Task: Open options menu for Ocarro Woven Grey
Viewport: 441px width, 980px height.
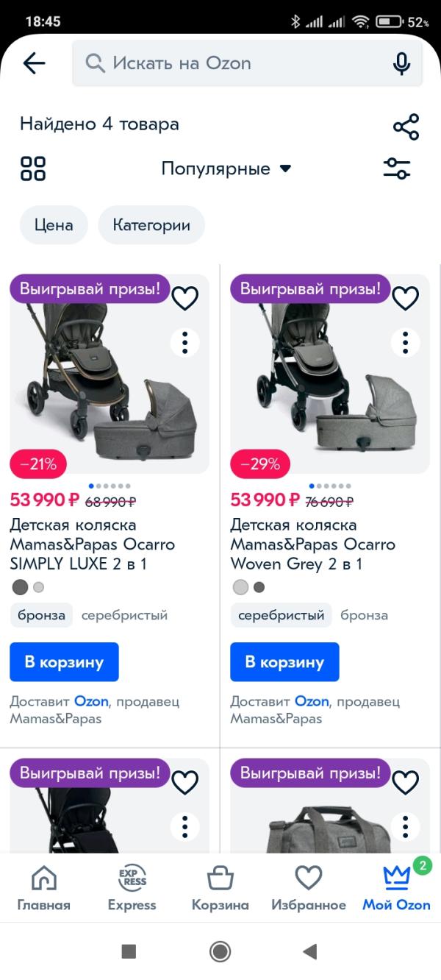Action: coord(405,342)
